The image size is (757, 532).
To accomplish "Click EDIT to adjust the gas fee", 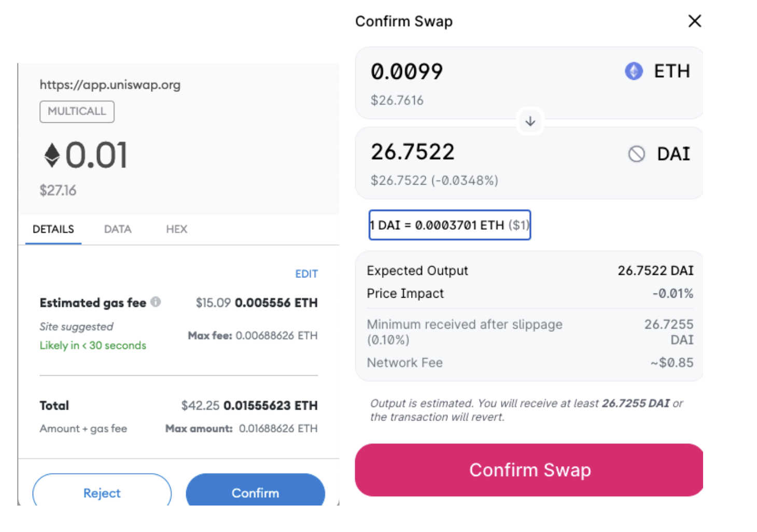I will coord(306,274).
